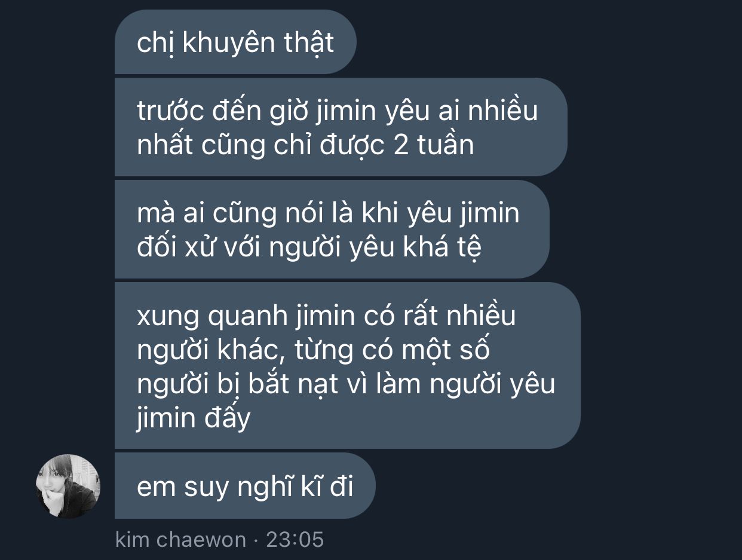This screenshot has height=560, width=742.
Task: Click the sender name "kim chaewon"
Action: click(x=180, y=540)
